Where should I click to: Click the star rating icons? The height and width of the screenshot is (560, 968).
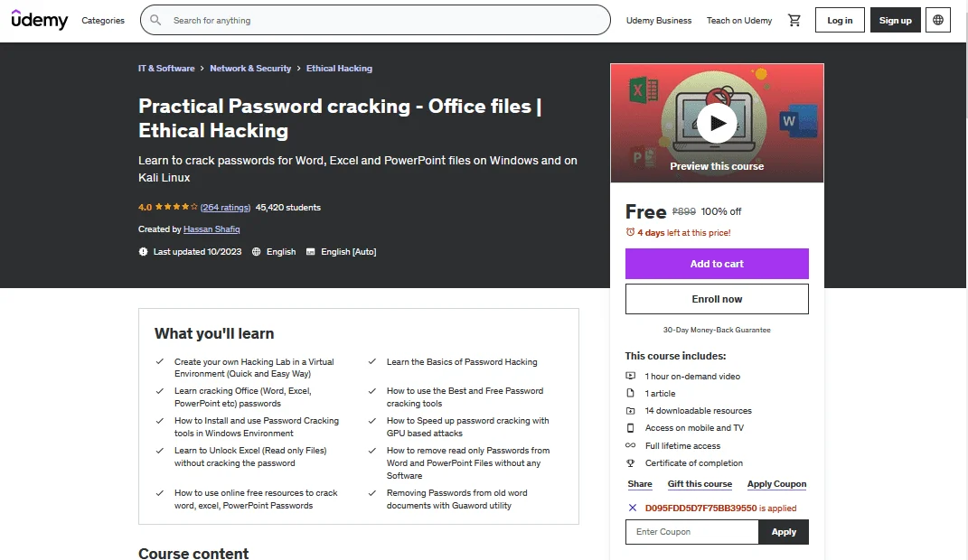coord(176,207)
